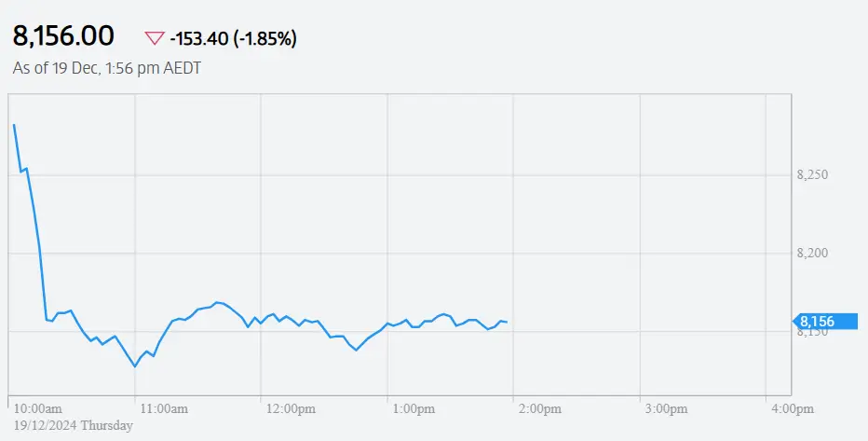Select the 2:00pm time axis label
The width and height of the screenshot is (868, 441).
541,408
